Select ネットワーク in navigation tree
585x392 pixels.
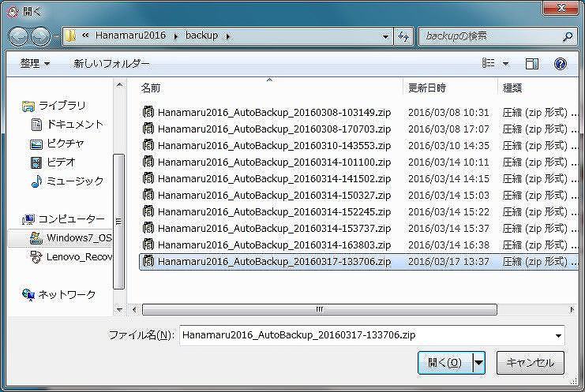67,295
